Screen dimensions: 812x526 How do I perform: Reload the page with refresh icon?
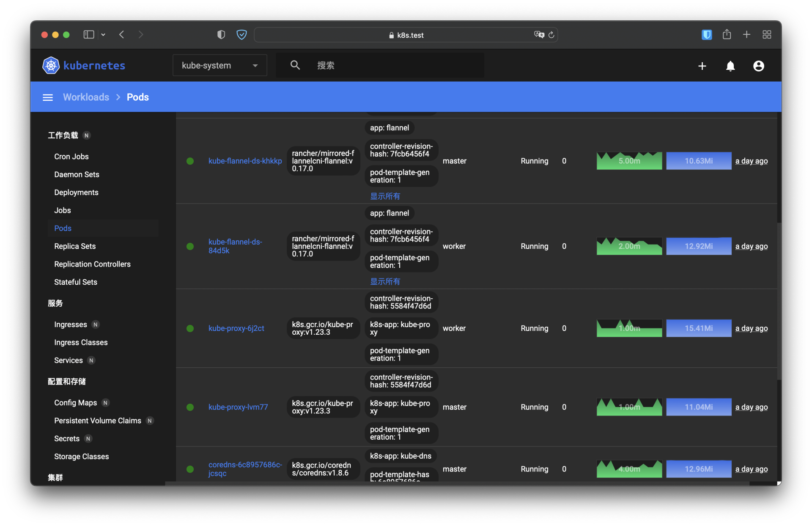551,35
